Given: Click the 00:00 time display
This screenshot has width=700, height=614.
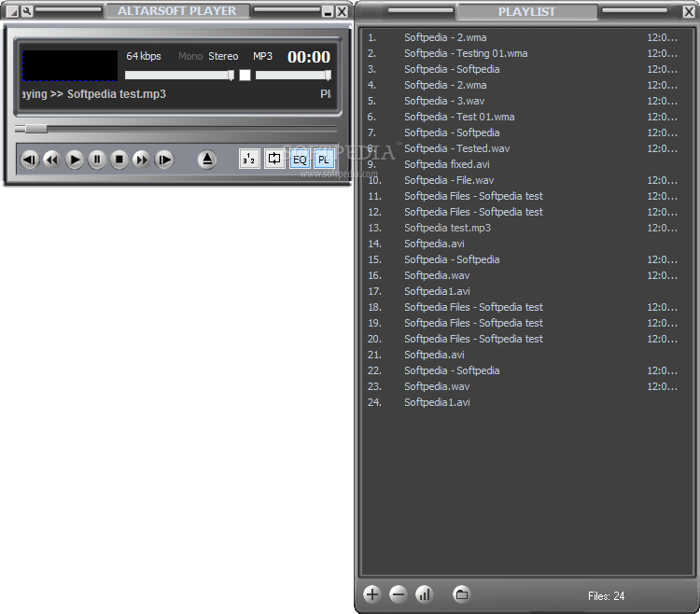Looking at the screenshot, I should (x=309, y=57).
